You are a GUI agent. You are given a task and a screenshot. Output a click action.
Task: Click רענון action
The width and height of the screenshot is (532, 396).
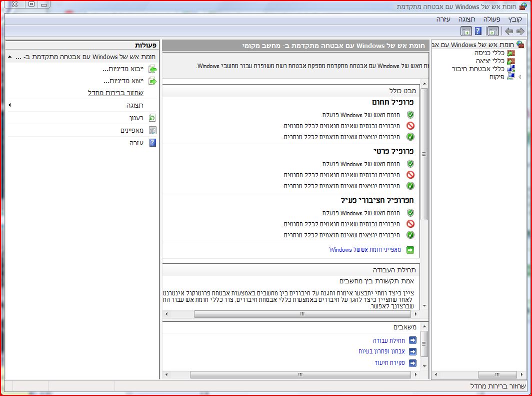(x=136, y=118)
